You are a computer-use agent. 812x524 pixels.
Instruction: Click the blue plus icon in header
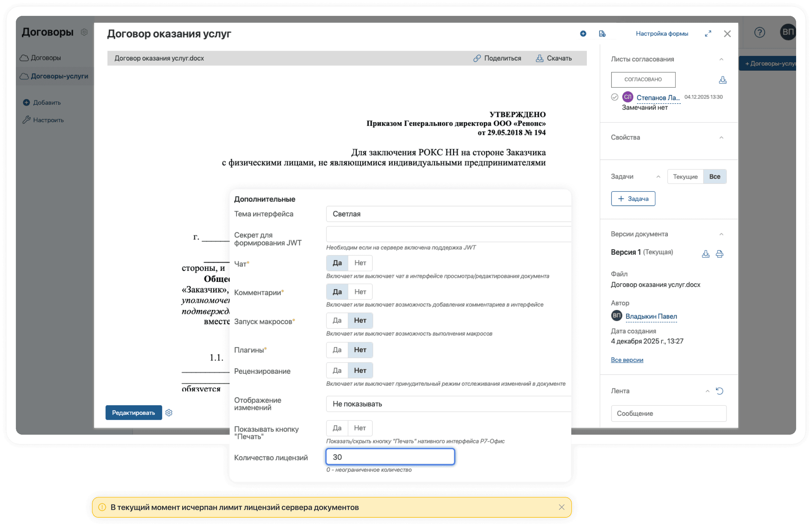point(583,33)
